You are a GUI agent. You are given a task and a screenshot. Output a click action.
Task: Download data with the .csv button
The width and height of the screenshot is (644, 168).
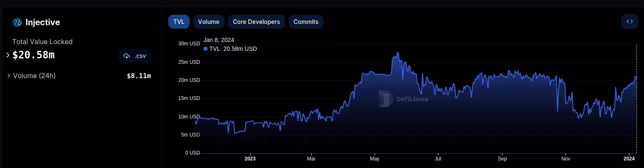(x=135, y=56)
